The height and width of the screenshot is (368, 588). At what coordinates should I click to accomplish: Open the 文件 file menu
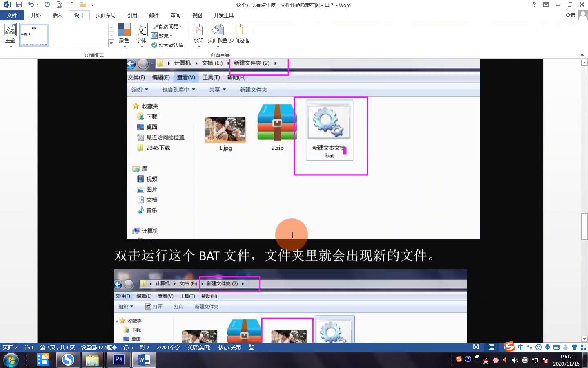point(12,15)
